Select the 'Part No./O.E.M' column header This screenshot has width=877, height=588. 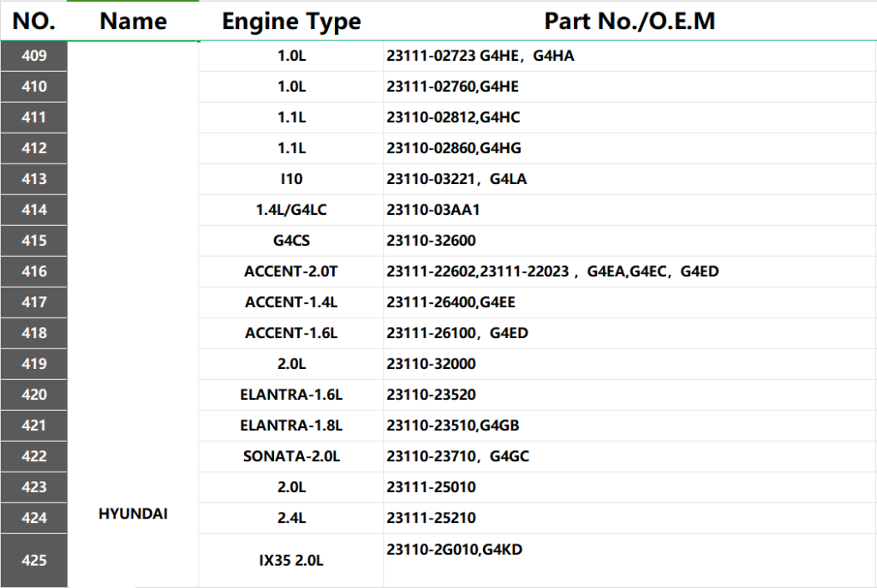629,21
